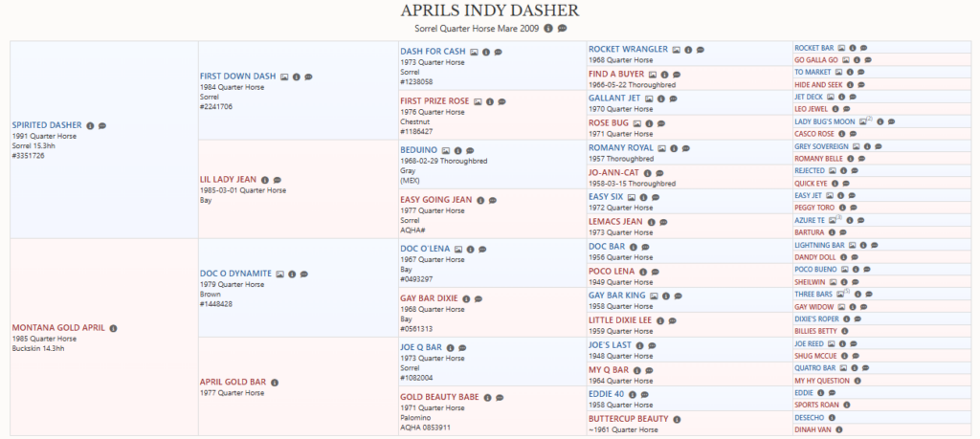View photo icon next to Easy Six

coord(632,197)
